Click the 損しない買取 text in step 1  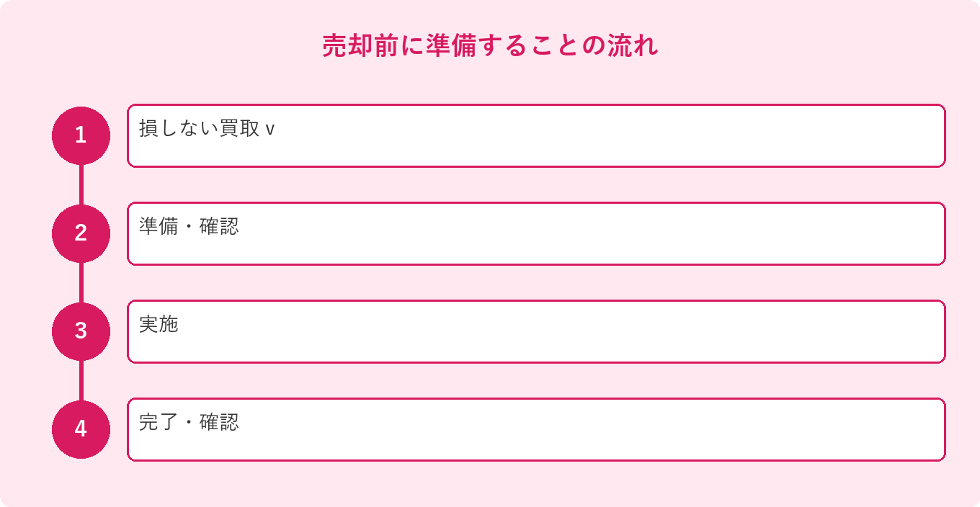[199, 129]
